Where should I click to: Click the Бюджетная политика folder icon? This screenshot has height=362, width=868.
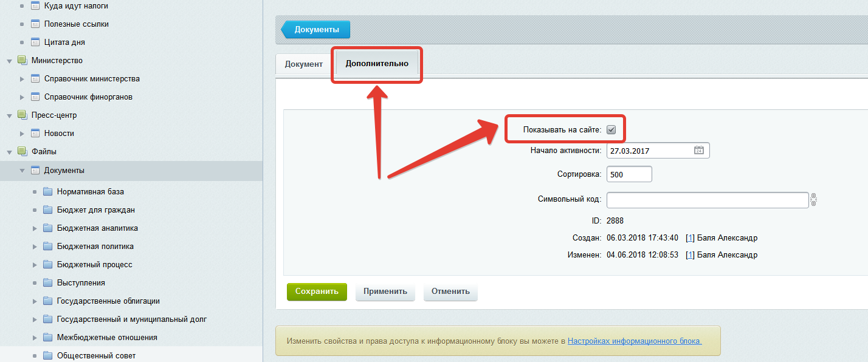tap(48, 247)
